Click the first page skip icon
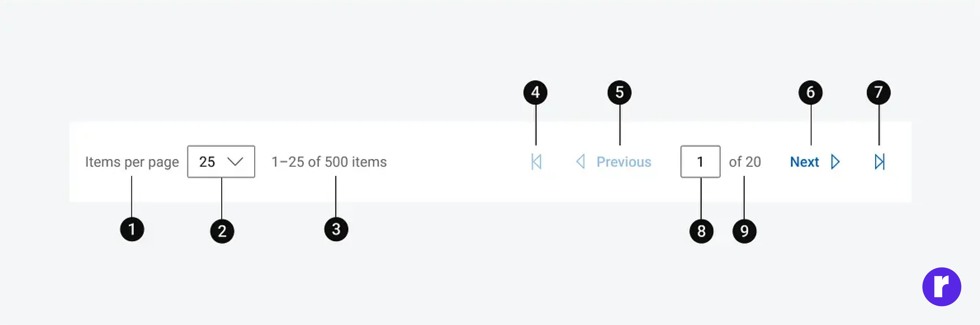The width and height of the screenshot is (980, 325). point(537,162)
